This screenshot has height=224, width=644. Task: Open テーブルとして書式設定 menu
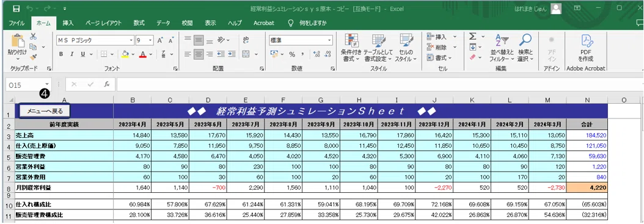pyautogui.click(x=378, y=47)
